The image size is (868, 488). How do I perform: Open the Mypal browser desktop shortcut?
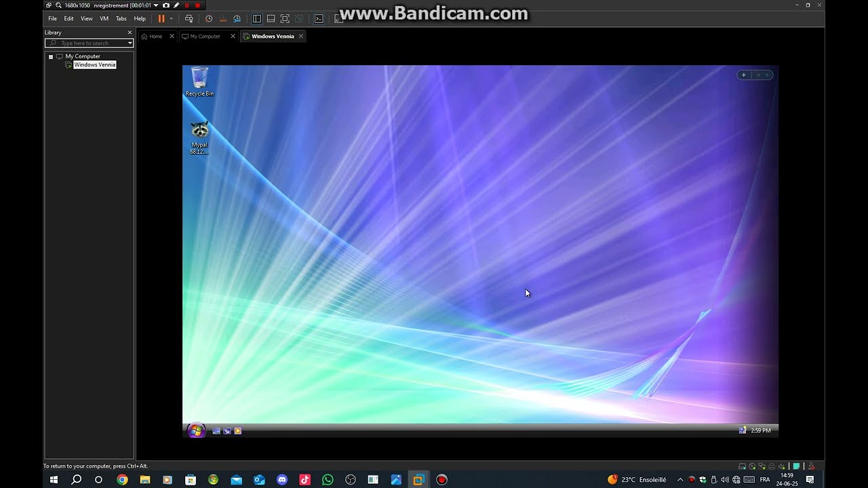(x=199, y=138)
